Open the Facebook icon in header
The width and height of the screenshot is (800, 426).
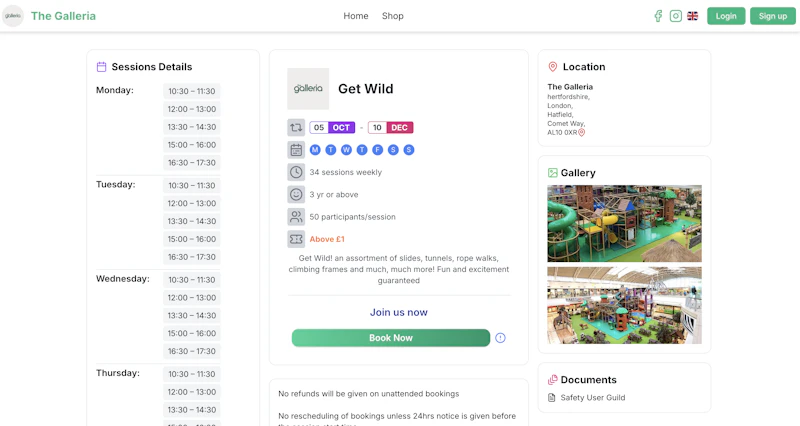(658, 16)
